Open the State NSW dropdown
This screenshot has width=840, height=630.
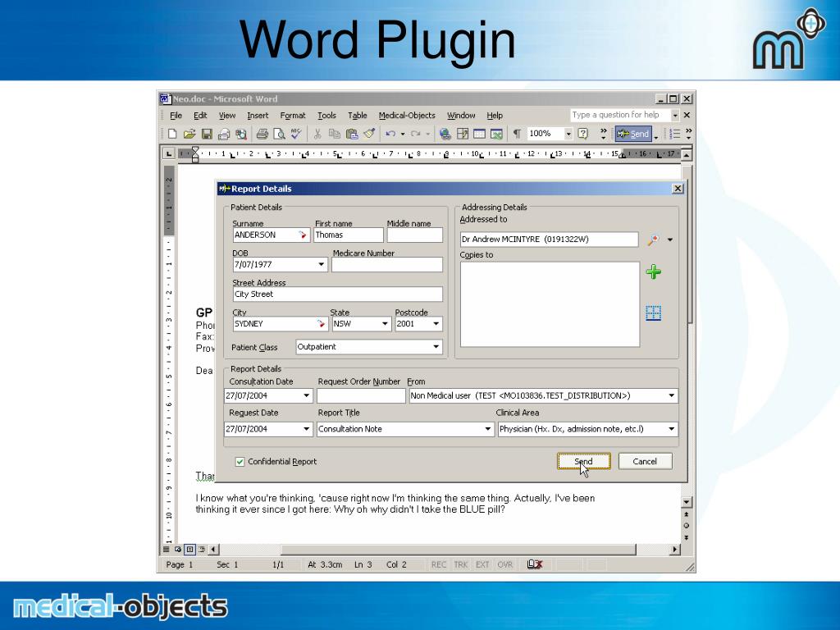point(385,324)
